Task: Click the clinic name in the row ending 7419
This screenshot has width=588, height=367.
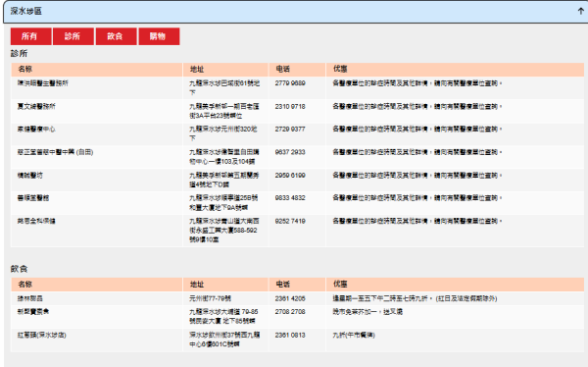Action: click(x=36, y=221)
